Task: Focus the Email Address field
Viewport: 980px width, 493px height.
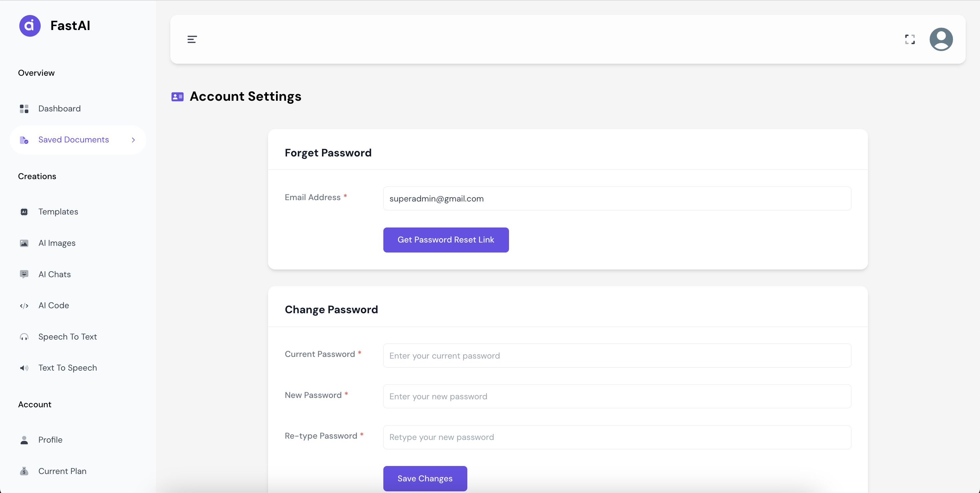Action: pyautogui.click(x=616, y=199)
